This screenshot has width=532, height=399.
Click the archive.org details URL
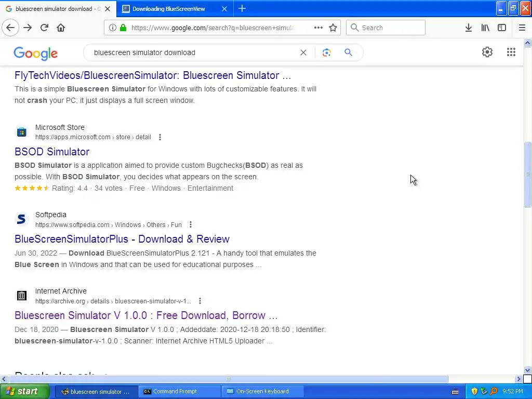point(113,301)
